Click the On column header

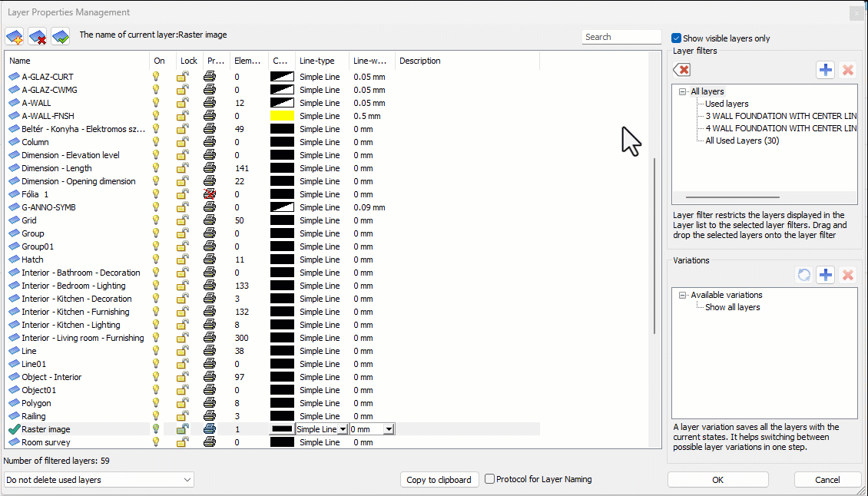click(163, 61)
